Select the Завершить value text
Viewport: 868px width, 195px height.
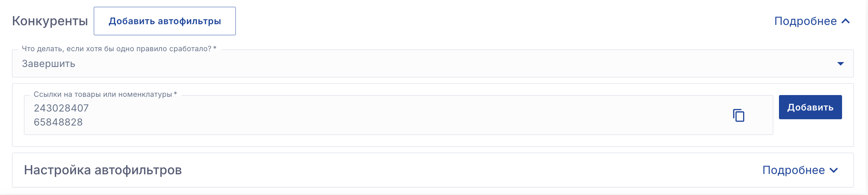pyautogui.click(x=49, y=64)
